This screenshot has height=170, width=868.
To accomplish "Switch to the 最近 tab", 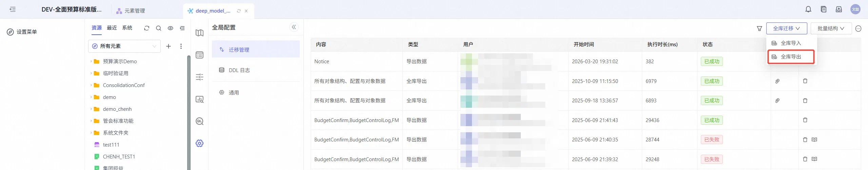I will [112, 28].
